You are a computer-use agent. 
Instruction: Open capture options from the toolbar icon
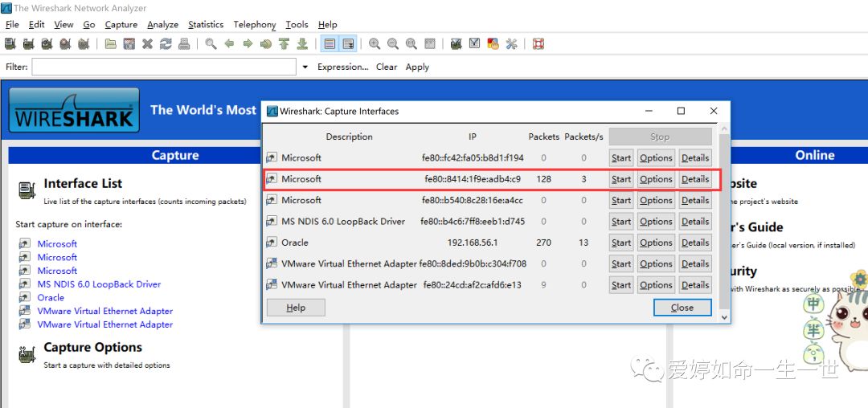[x=29, y=43]
